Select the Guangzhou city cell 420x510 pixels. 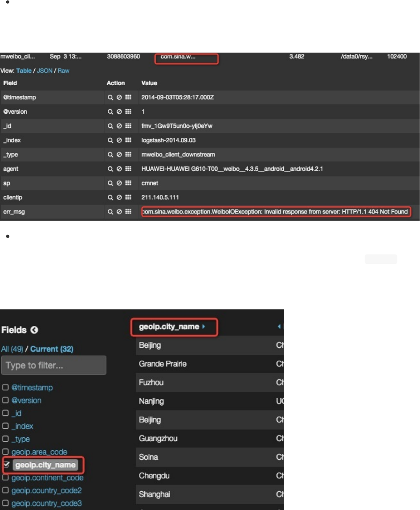pos(158,438)
